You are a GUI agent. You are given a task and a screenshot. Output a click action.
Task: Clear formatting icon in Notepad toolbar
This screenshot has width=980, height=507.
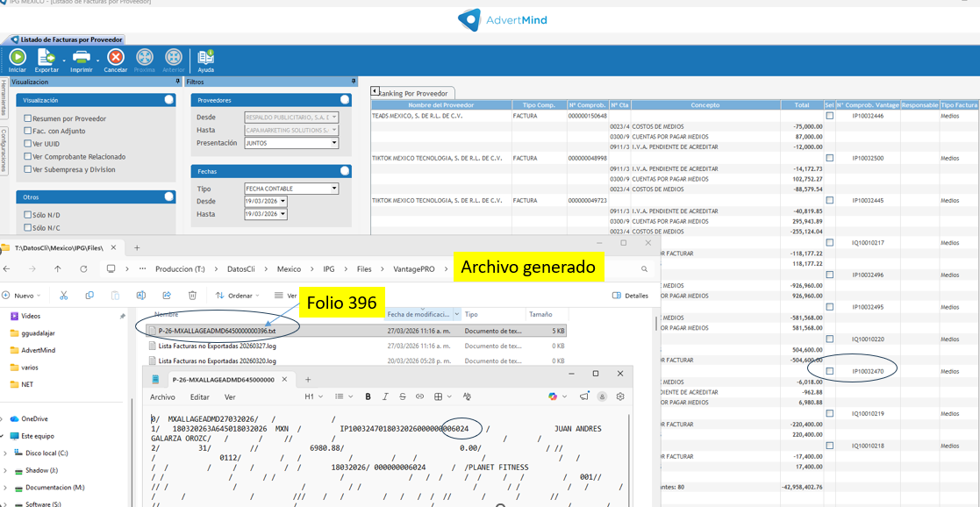[x=466, y=396]
